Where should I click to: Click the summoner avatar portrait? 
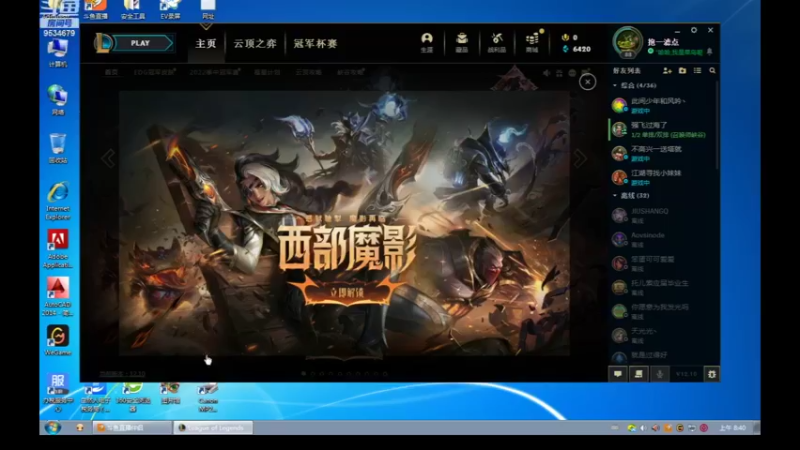click(x=627, y=43)
